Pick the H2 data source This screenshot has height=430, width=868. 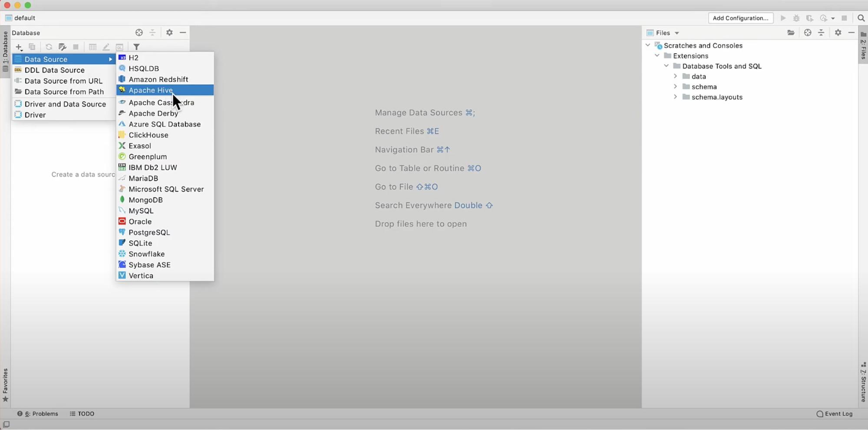[x=165, y=58]
